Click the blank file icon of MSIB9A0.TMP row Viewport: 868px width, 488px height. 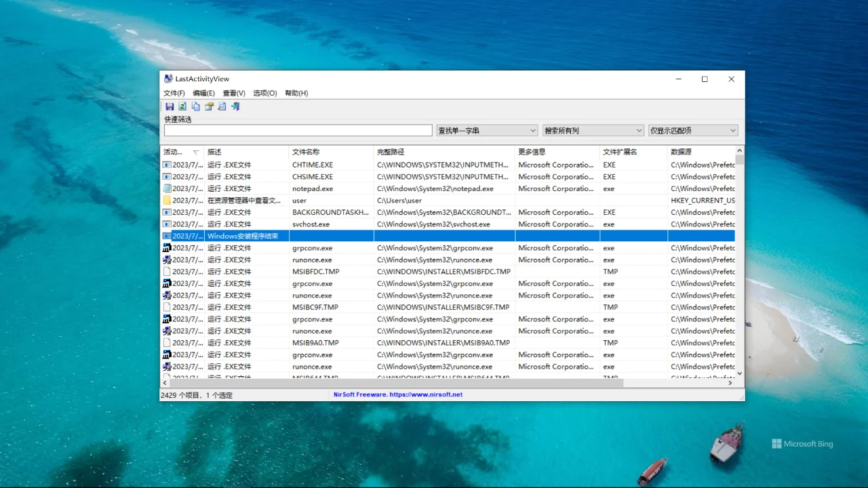coord(167,343)
